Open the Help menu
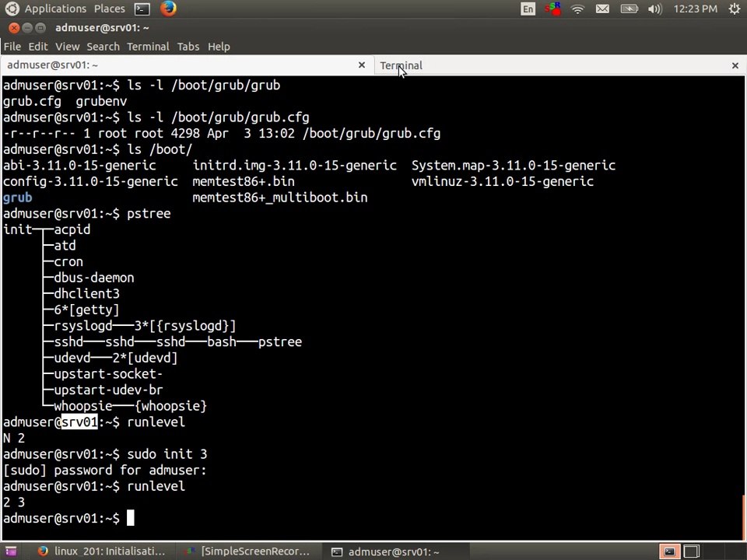 pyautogui.click(x=219, y=47)
